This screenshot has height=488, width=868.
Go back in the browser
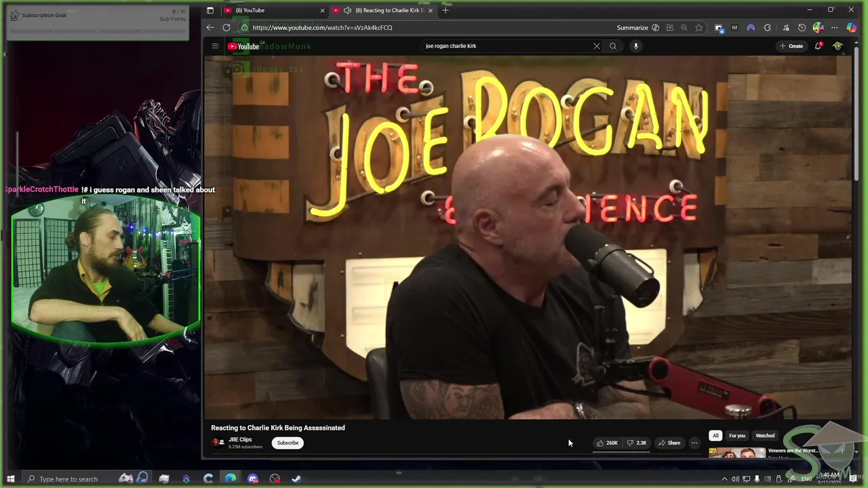point(210,28)
